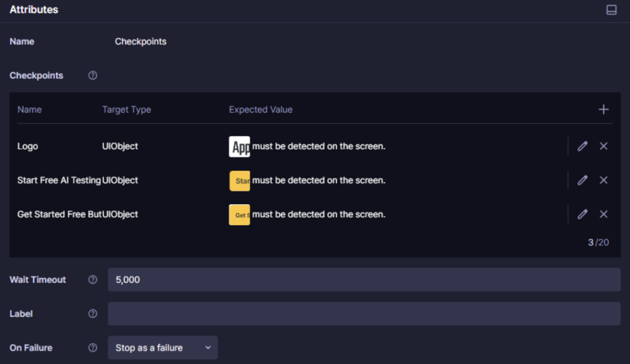Screen dimensions: 630x364
Task: Click the Target Type column header
Action: [x=126, y=109]
